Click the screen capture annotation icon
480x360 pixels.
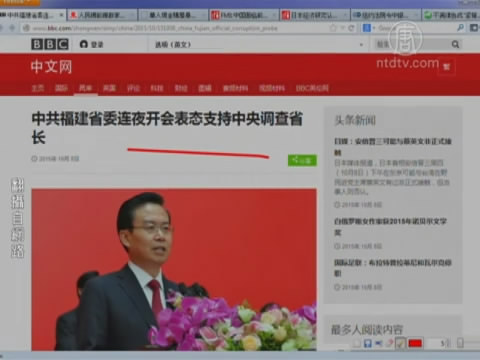(x=378, y=343)
